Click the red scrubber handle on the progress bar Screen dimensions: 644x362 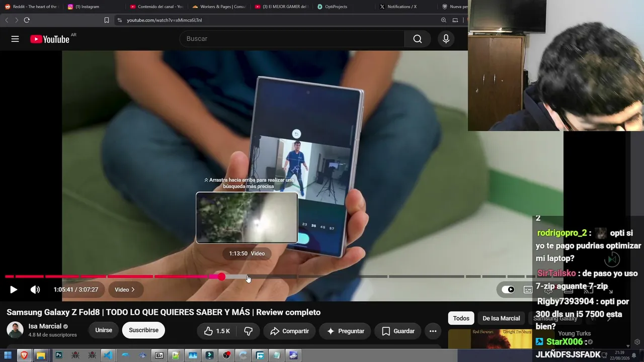click(221, 277)
